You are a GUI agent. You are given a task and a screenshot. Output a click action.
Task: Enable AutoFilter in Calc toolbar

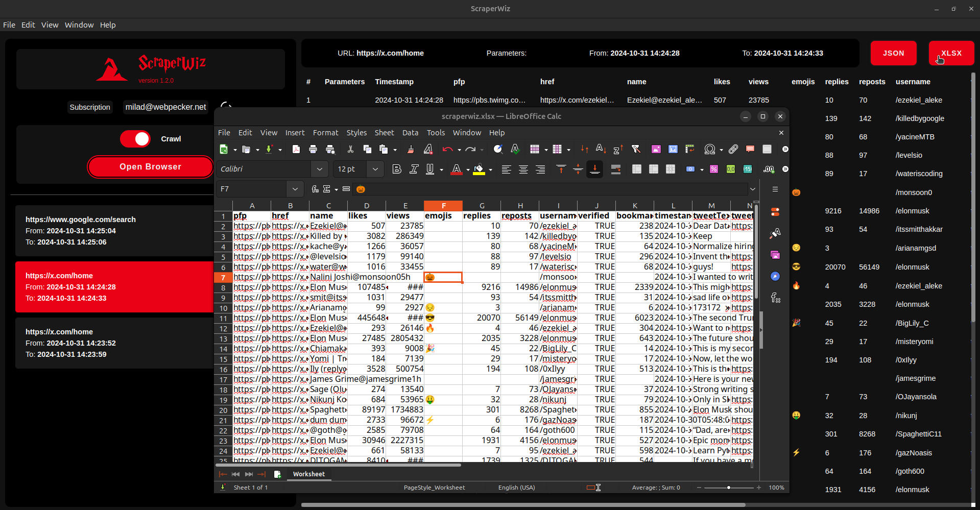click(x=636, y=149)
